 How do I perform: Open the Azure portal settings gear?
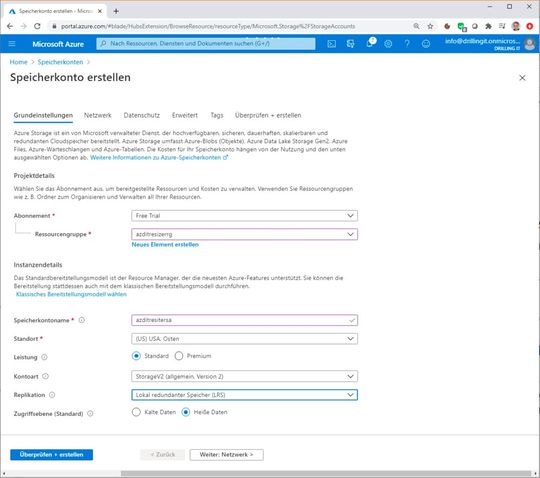click(388, 44)
